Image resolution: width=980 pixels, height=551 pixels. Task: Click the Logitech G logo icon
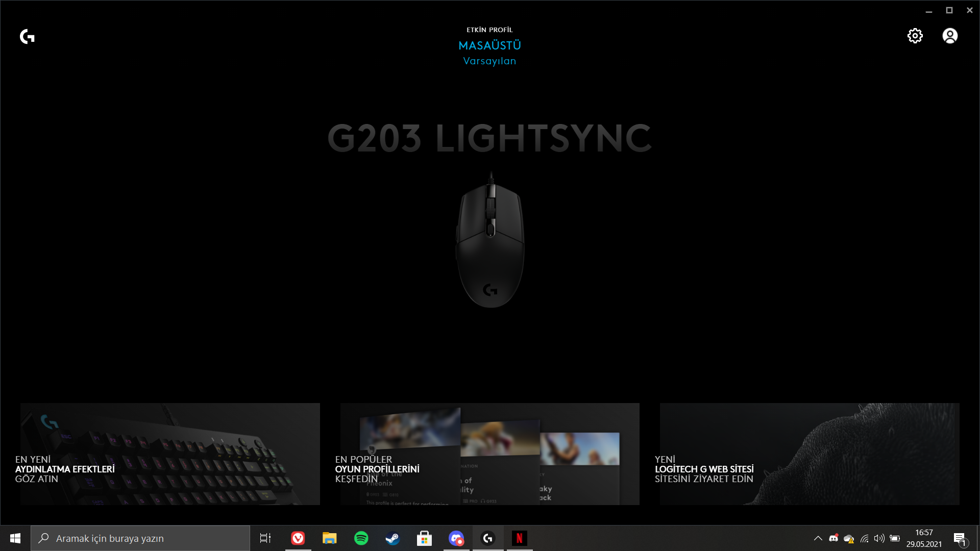[27, 36]
